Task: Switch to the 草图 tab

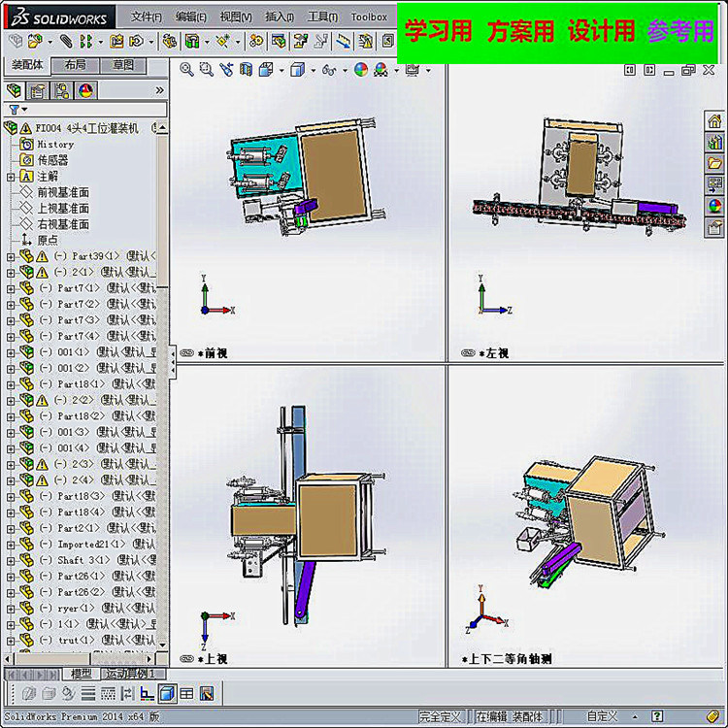Action: (x=123, y=65)
